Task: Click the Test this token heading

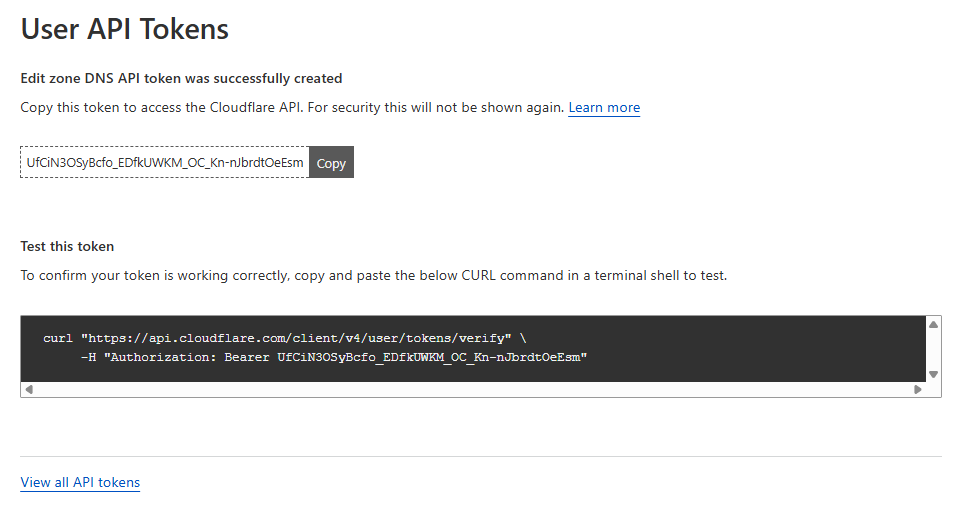Action: [67, 246]
